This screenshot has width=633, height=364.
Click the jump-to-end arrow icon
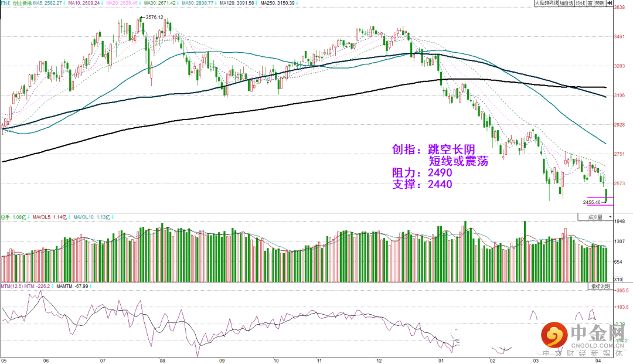[x=609, y=4]
